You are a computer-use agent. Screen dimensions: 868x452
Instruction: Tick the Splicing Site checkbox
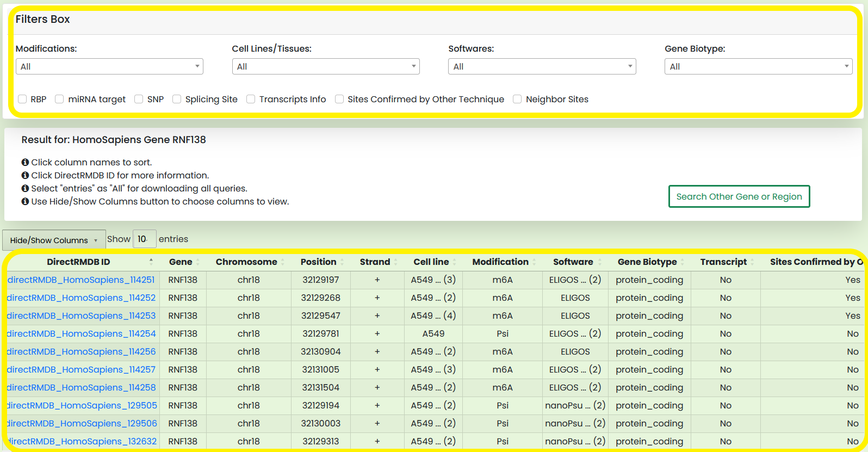pyautogui.click(x=177, y=99)
